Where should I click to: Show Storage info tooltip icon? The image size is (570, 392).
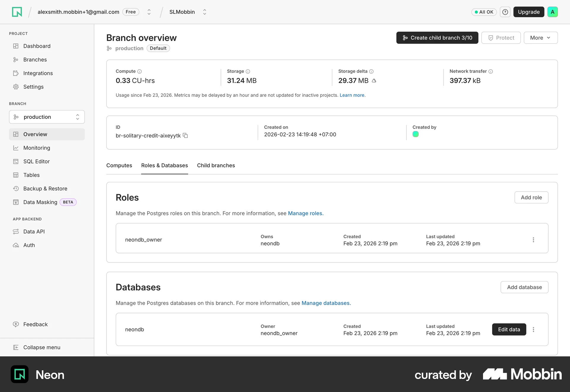coord(248,71)
